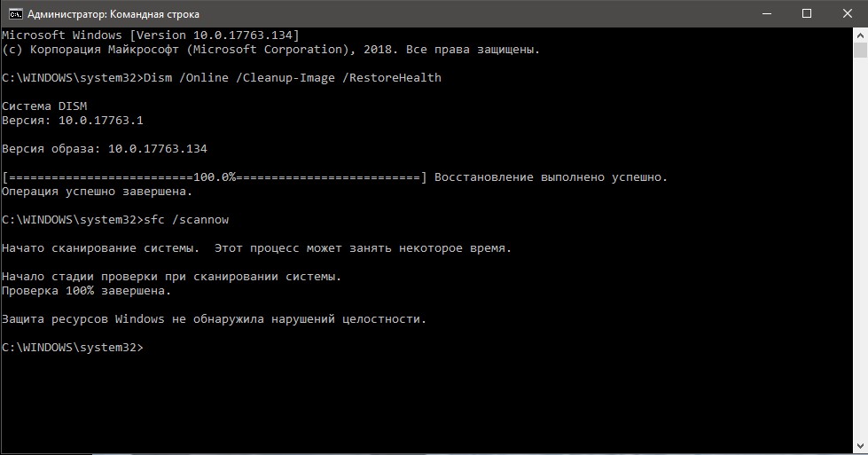Click the Microsoft Windows version line
The width and height of the screenshot is (868, 455).
[x=151, y=35]
